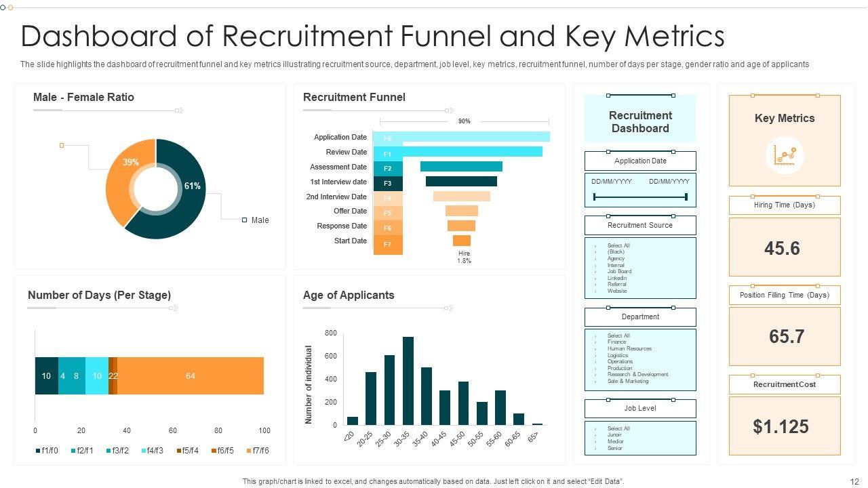Click the Number of Days (Per Stage) heading

pyautogui.click(x=99, y=295)
